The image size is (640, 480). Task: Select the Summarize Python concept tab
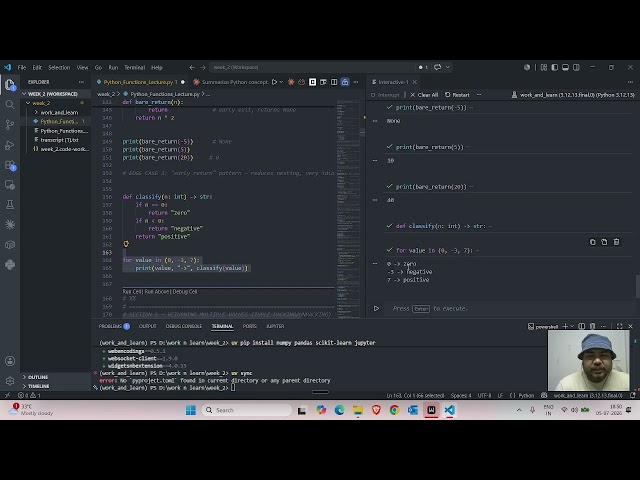231,82
